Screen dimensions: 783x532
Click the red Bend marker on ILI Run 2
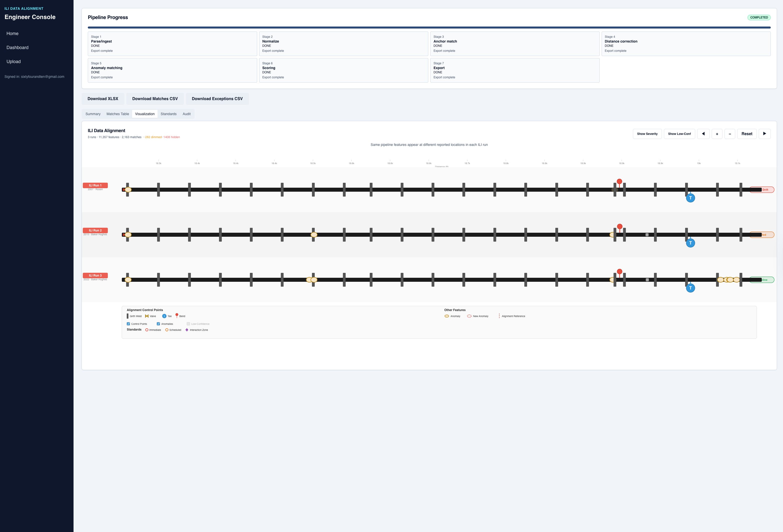pos(620,226)
